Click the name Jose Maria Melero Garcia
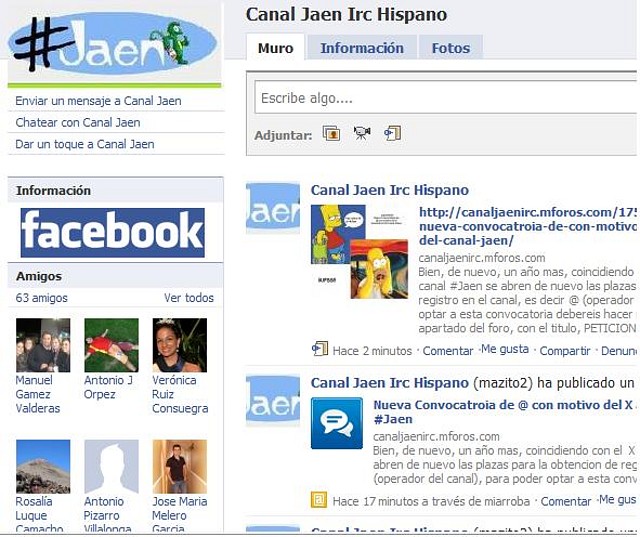Screen dimensions: 640x537 point(180,515)
